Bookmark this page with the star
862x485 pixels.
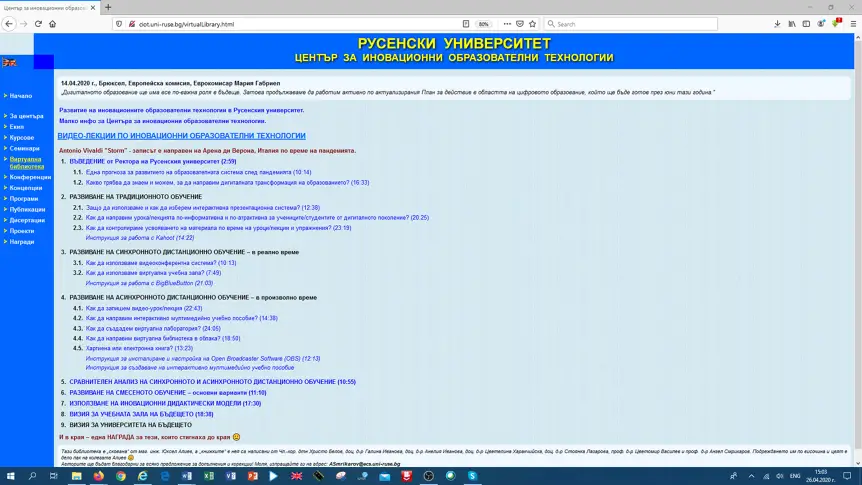532,24
